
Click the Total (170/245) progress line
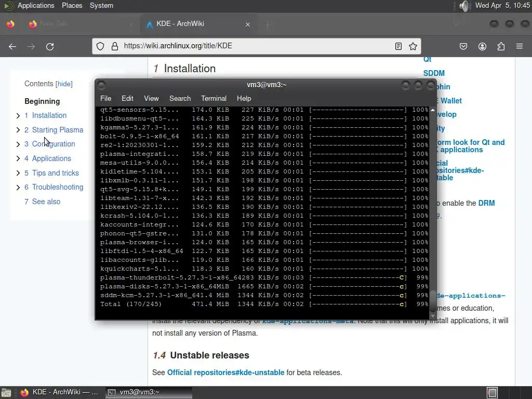point(264,304)
